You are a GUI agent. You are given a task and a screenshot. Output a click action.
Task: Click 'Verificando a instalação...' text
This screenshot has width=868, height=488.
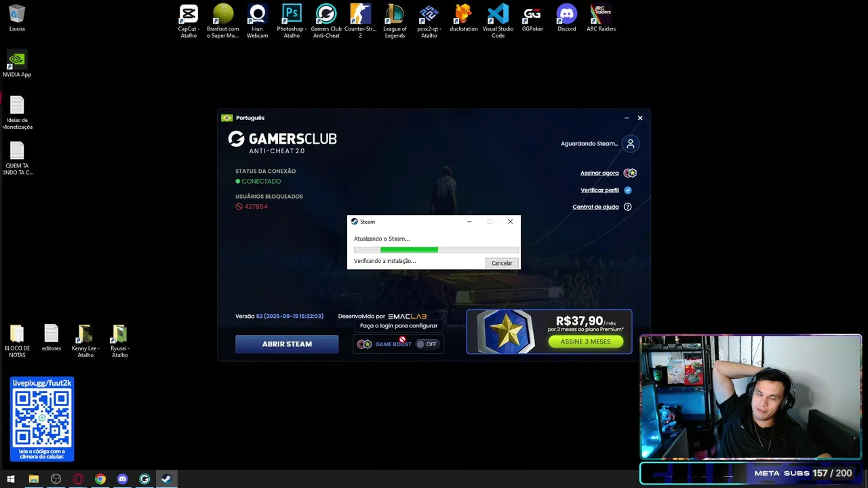click(384, 261)
